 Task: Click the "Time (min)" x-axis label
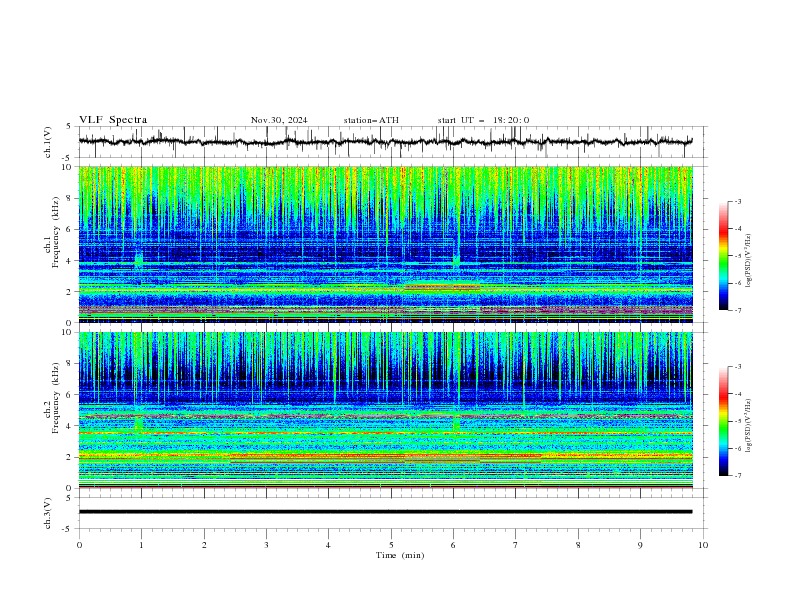pyautogui.click(x=400, y=555)
